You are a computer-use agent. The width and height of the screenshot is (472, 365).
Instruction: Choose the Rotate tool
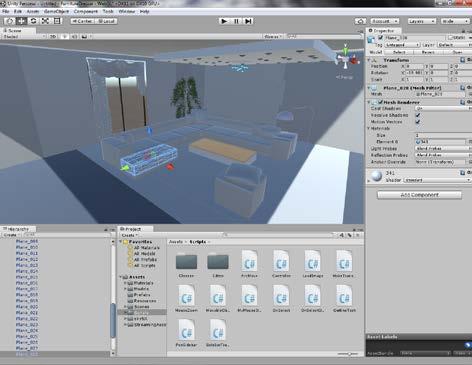click(x=33, y=21)
